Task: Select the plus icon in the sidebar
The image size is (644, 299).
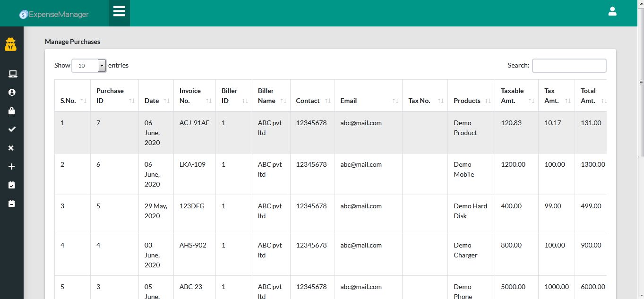Action: [x=12, y=166]
